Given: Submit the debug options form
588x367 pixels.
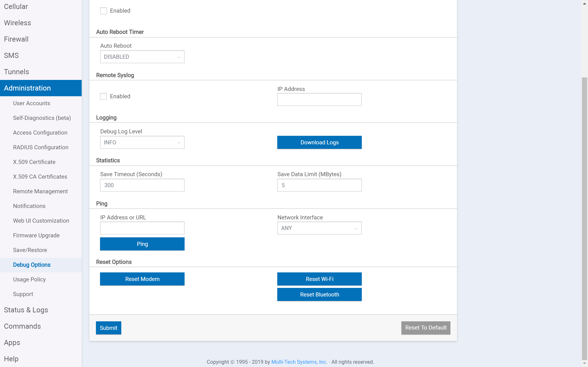Looking at the screenshot, I should (x=108, y=328).
